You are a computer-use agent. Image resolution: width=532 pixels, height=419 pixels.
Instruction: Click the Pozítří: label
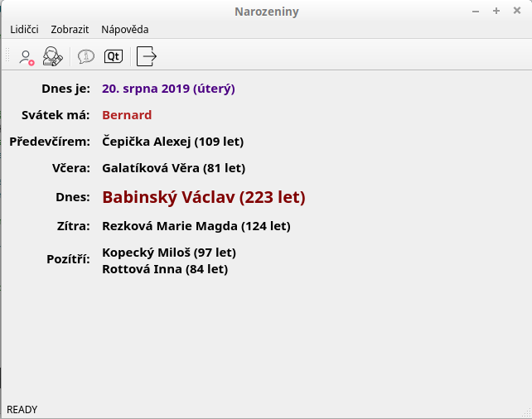click(68, 259)
